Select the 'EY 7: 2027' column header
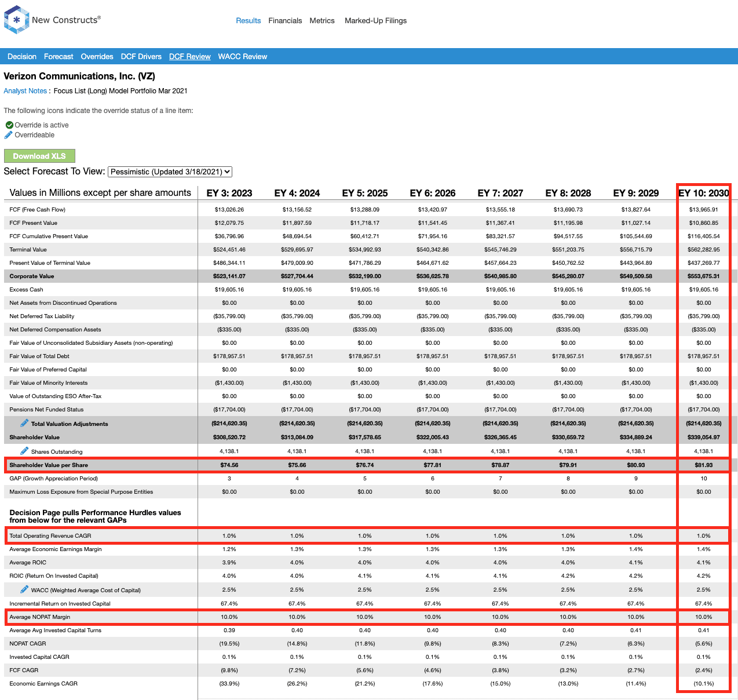Viewport: 738px width, 700px height. (x=500, y=193)
